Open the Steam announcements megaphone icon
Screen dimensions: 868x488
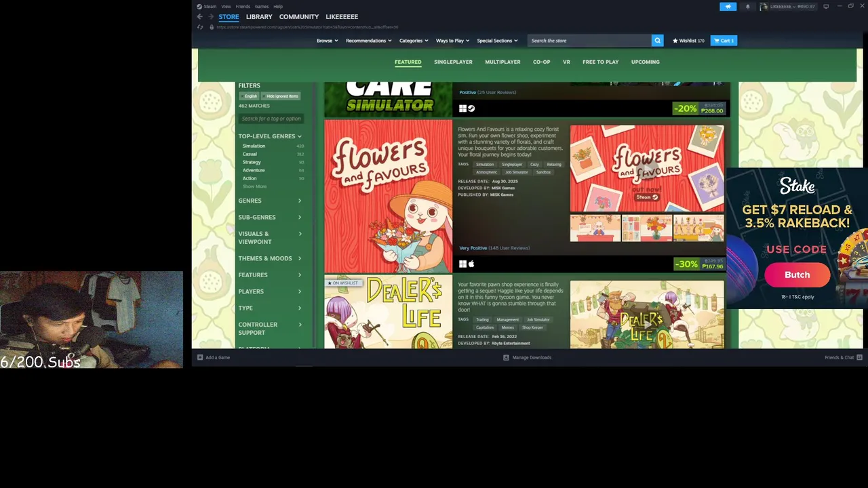728,7
